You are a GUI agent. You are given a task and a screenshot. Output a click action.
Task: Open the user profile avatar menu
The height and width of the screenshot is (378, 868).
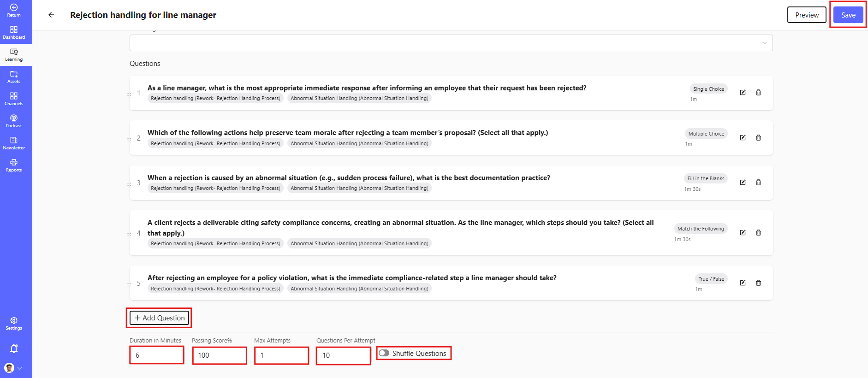pos(10,368)
